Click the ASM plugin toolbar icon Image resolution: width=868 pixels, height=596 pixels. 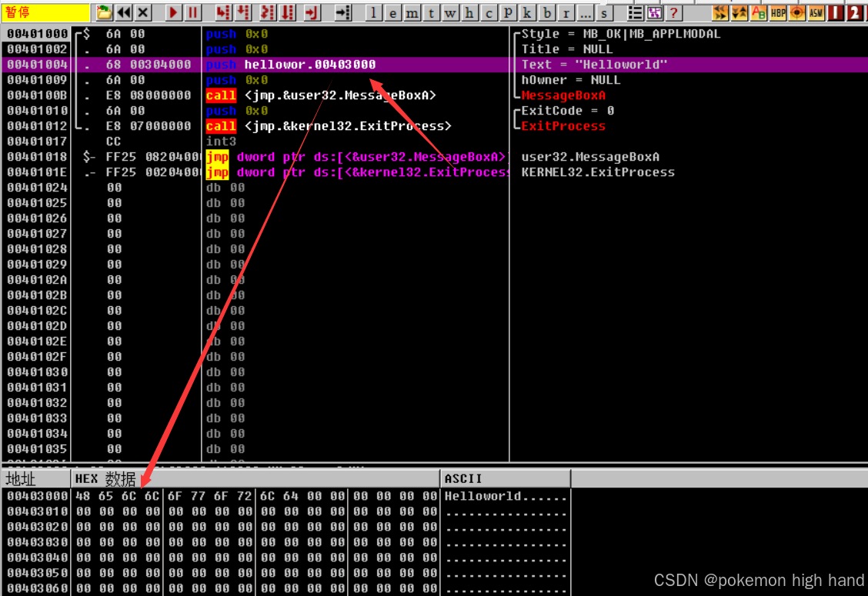pos(816,12)
